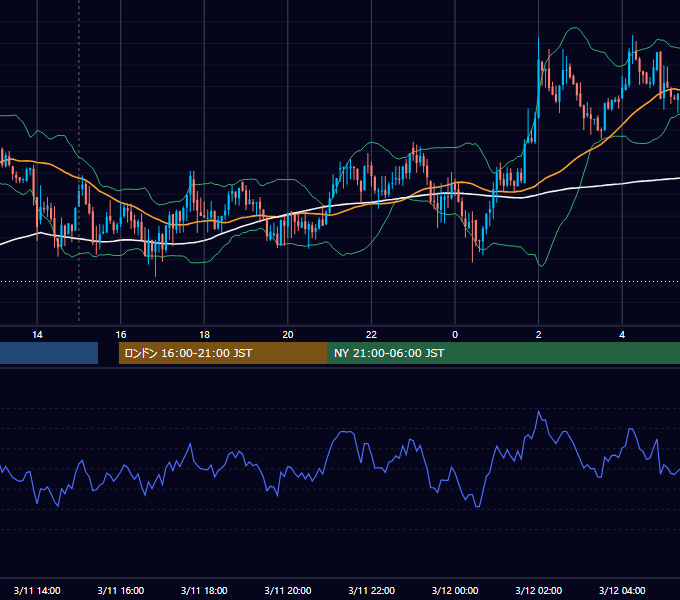
Task: Click the 3/12 00:00 time label
Action: pos(455,590)
